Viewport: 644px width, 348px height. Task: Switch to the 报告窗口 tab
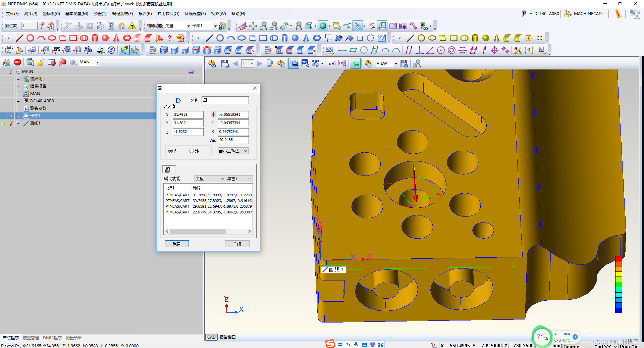tap(228, 337)
